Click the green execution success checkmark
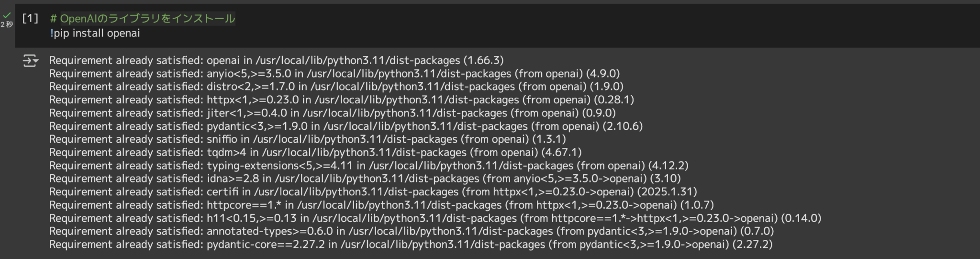Image resolution: width=980 pixels, height=259 pixels. point(7,15)
